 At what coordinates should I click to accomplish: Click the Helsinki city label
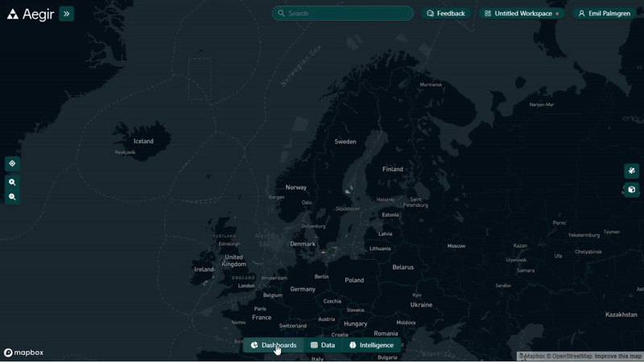tap(386, 200)
